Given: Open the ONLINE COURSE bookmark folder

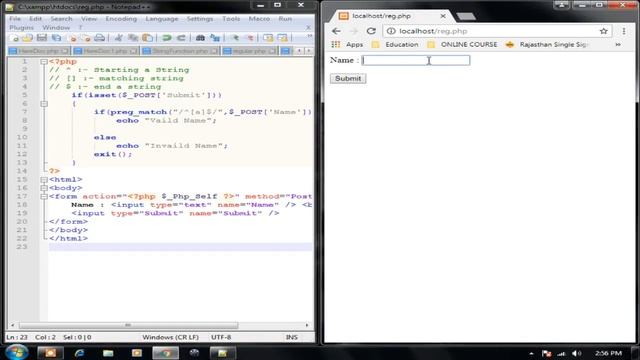Looking at the screenshot, I should click(x=462, y=44).
